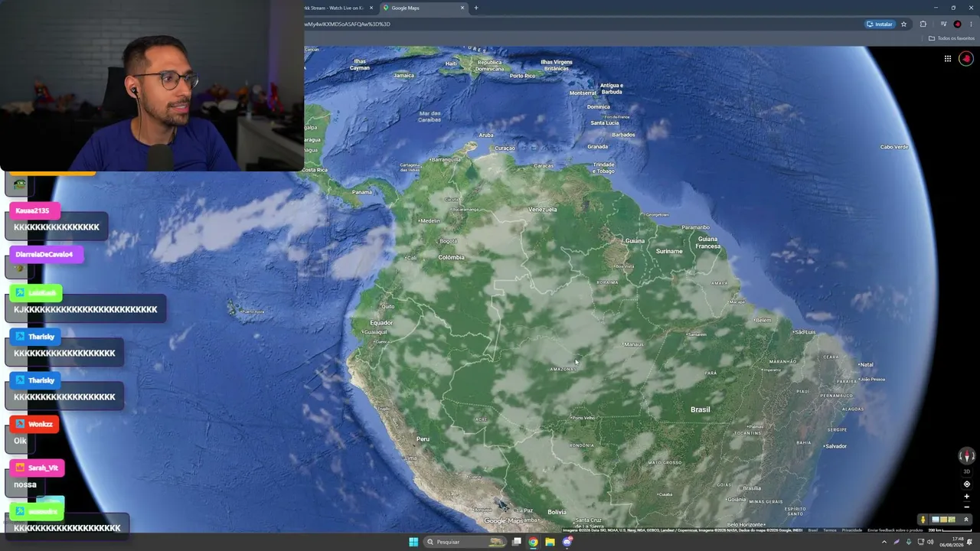Show hidden system tray icons
This screenshot has height=551, width=980.
pyautogui.click(x=884, y=542)
